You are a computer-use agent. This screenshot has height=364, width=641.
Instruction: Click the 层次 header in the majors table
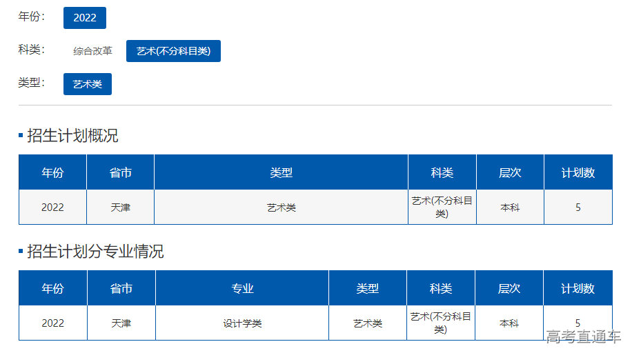509,288
